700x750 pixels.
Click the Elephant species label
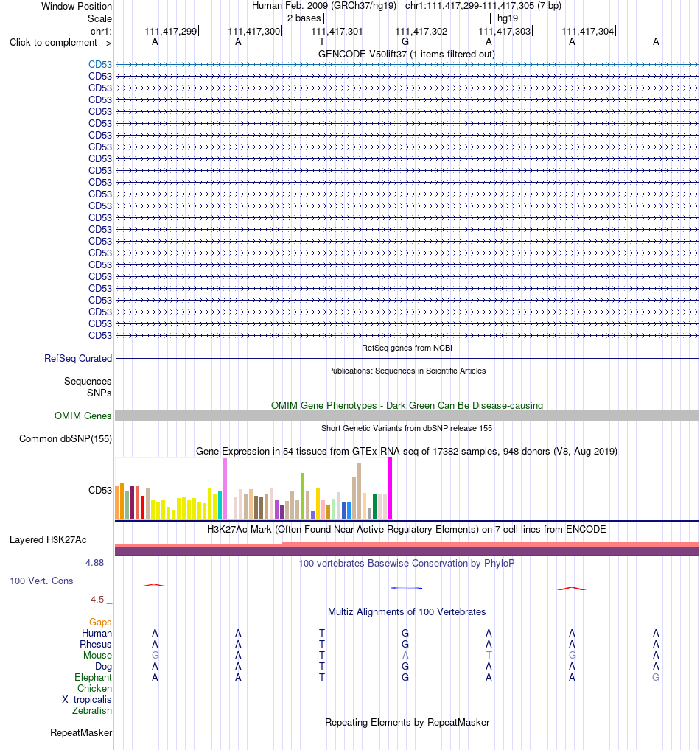point(93,677)
